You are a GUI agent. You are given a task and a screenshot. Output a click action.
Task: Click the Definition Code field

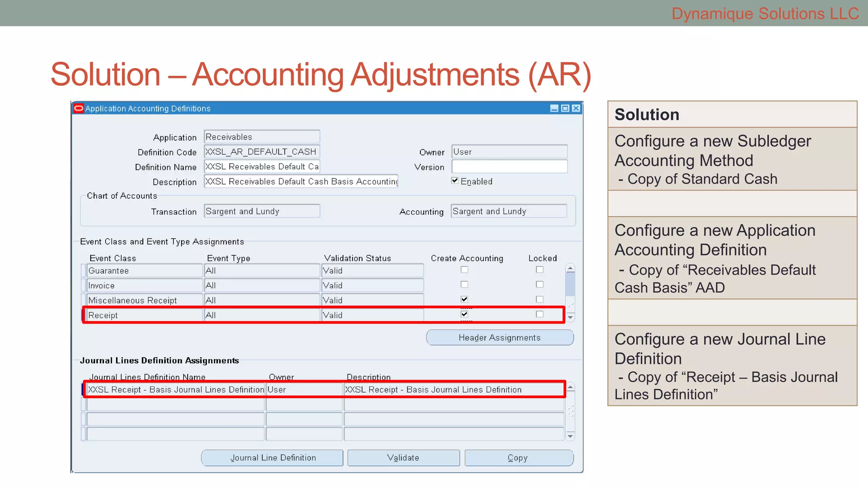[x=262, y=152]
